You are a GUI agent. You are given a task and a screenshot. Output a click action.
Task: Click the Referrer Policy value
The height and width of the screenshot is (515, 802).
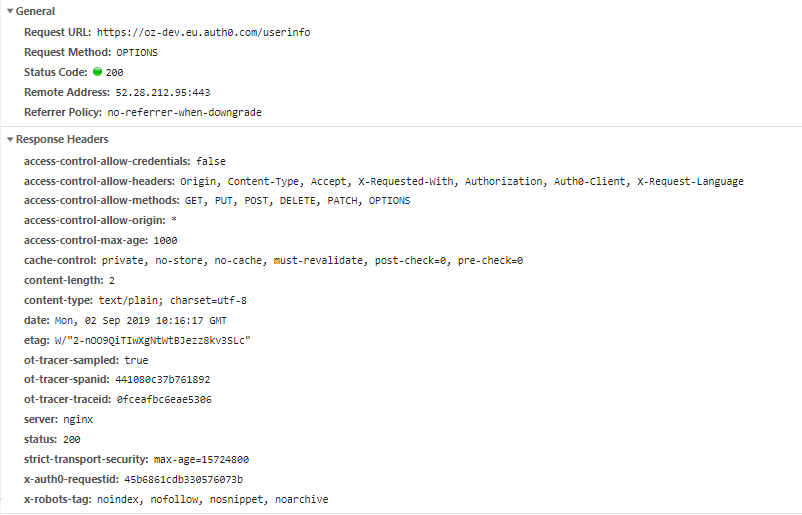pyautogui.click(x=184, y=113)
